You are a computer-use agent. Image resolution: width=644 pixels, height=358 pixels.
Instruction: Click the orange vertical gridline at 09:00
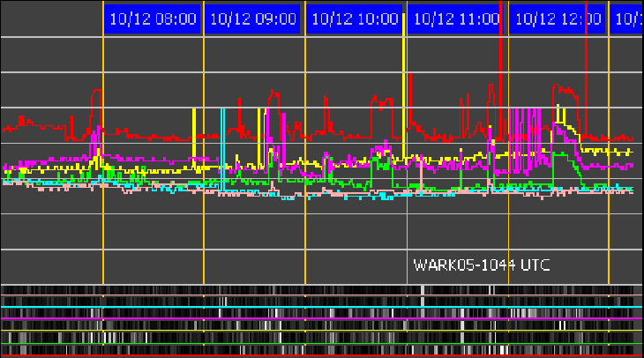pyautogui.click(x=205, y=229)
